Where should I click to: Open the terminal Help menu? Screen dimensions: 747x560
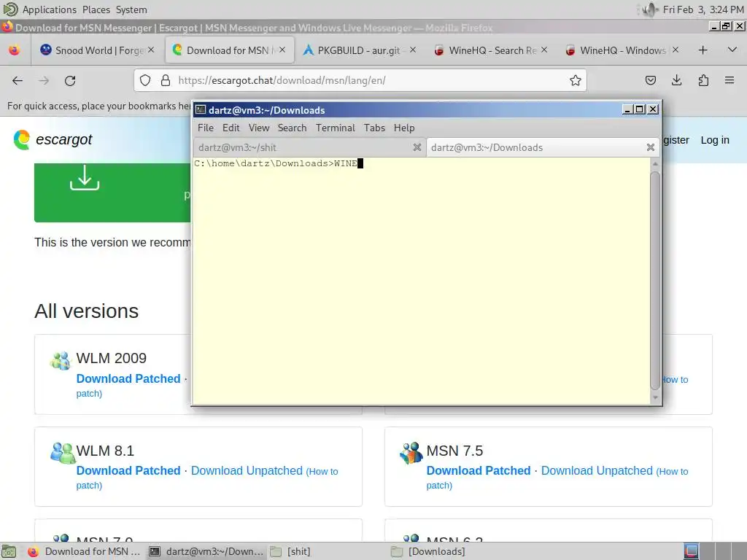coord(404,128)
